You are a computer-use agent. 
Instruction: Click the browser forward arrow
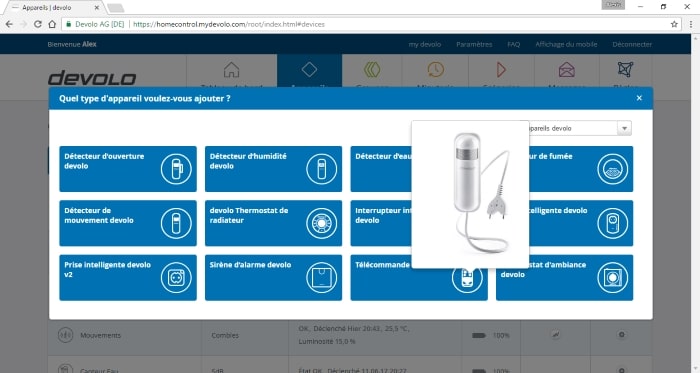[24, 24]
